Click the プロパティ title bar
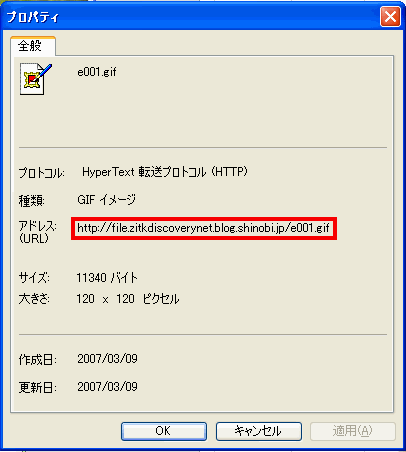The image size is (406, 452). [192, 17]
